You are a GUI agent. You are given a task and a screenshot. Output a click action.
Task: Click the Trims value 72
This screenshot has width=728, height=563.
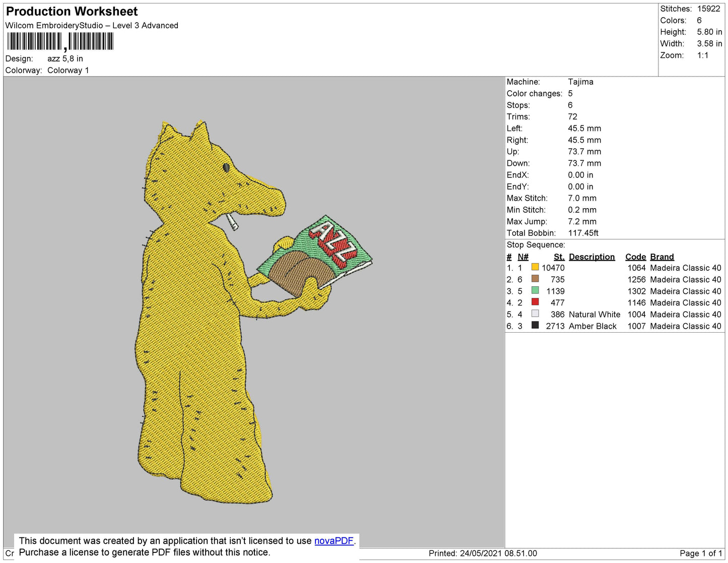[x=572, y=116]
